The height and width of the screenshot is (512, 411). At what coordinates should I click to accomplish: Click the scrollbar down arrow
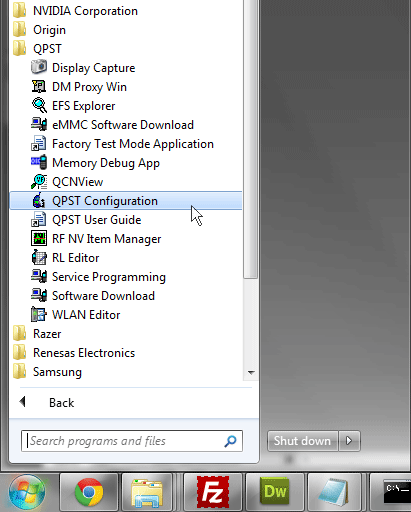tap(251, 372)
